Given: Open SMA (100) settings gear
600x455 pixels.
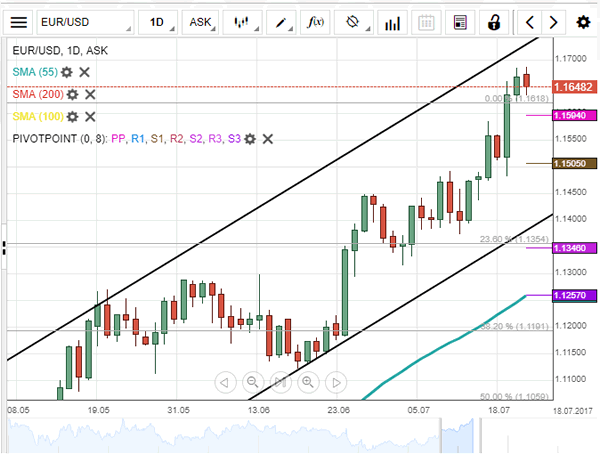Looking at the screenshot, I should [72, 116].
